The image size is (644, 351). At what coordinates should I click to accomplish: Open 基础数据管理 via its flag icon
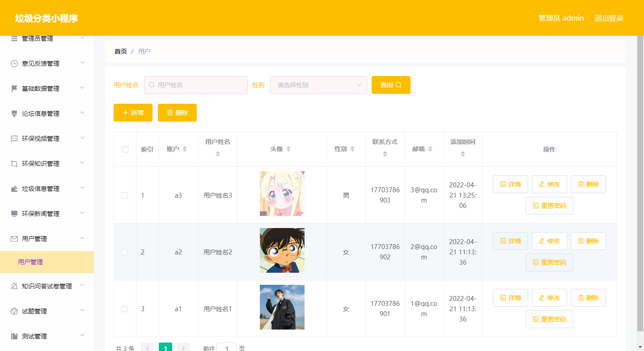click(14, 88)
